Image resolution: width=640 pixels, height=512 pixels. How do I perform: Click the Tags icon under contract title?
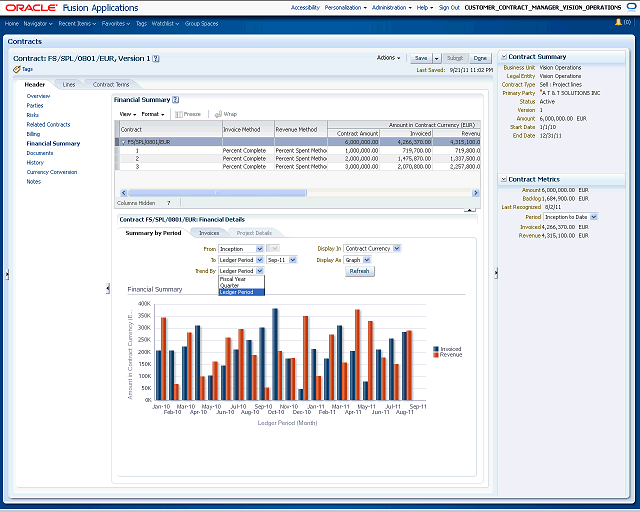coord(17,69)
